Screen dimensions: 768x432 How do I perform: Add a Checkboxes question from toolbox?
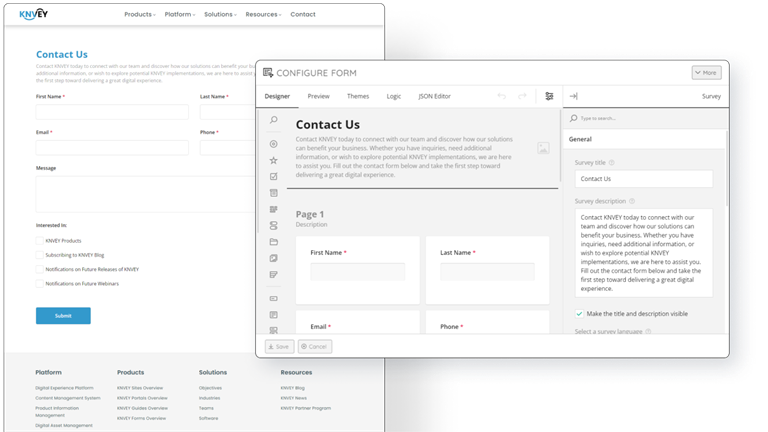274,176
